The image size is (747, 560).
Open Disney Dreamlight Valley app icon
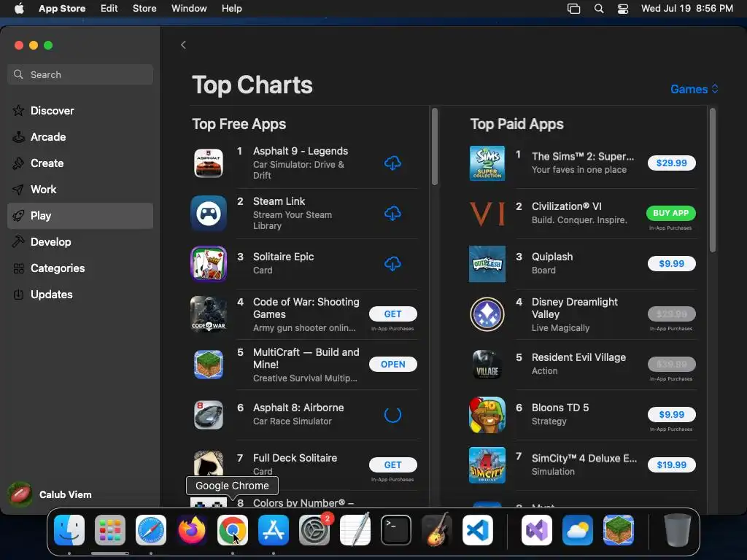tap(487, 314)
